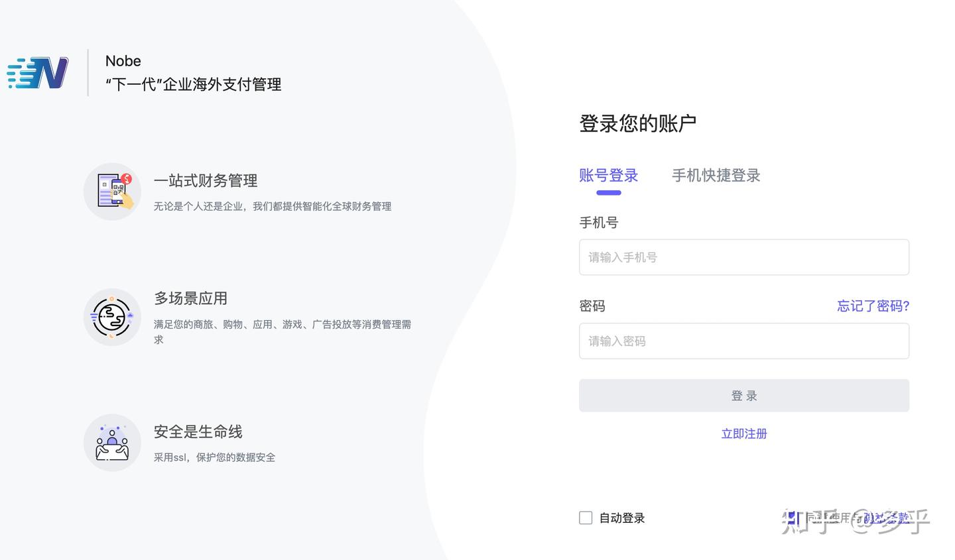Click the 手机号 field label

click(598, 222)
